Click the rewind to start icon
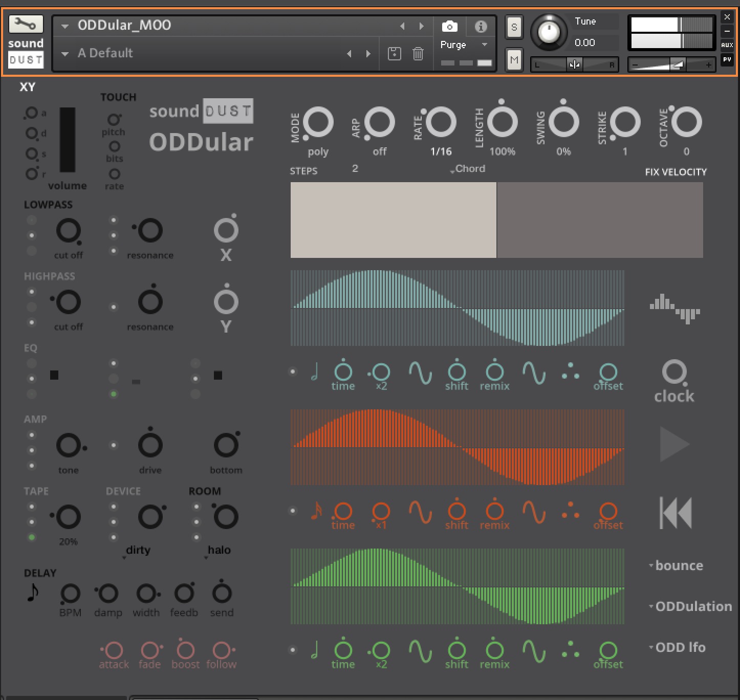The height and width of the screenshot is (700, 740). tap(676, 513)
